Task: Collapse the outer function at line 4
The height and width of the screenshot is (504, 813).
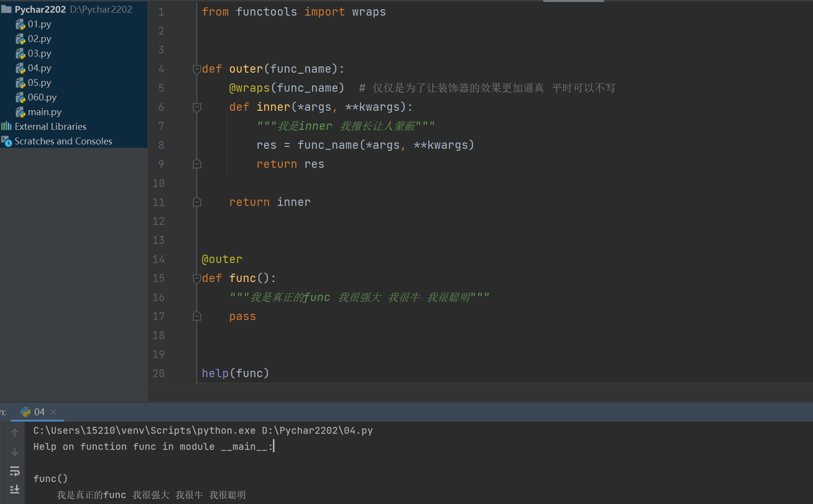Action: (197, 69)
